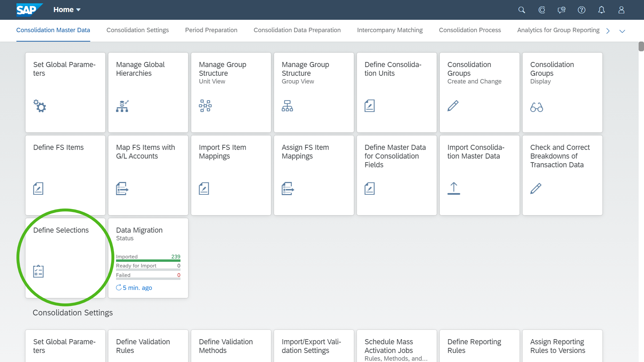Click the help question mark icon

coord(581,10)
